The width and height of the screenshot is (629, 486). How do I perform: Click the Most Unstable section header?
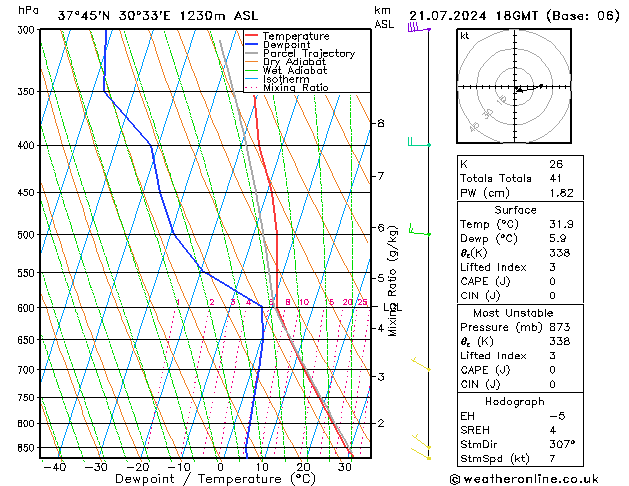tap(515, 313)
